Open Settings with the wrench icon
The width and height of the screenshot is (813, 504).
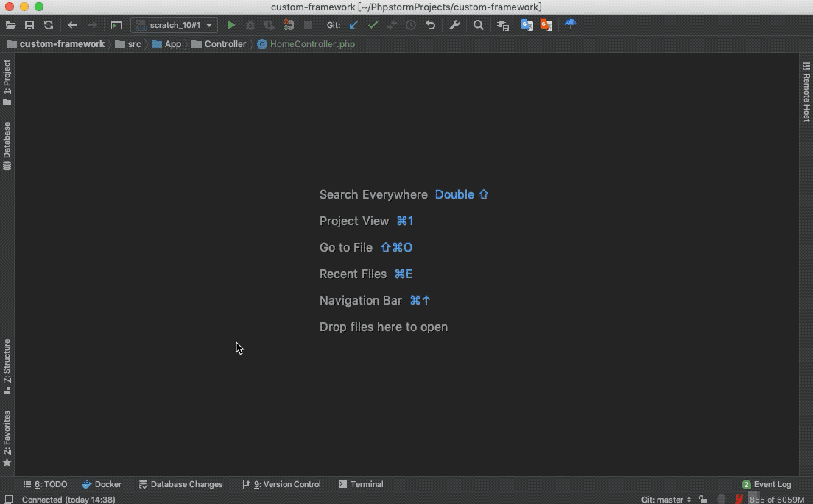tap(454, 25)
